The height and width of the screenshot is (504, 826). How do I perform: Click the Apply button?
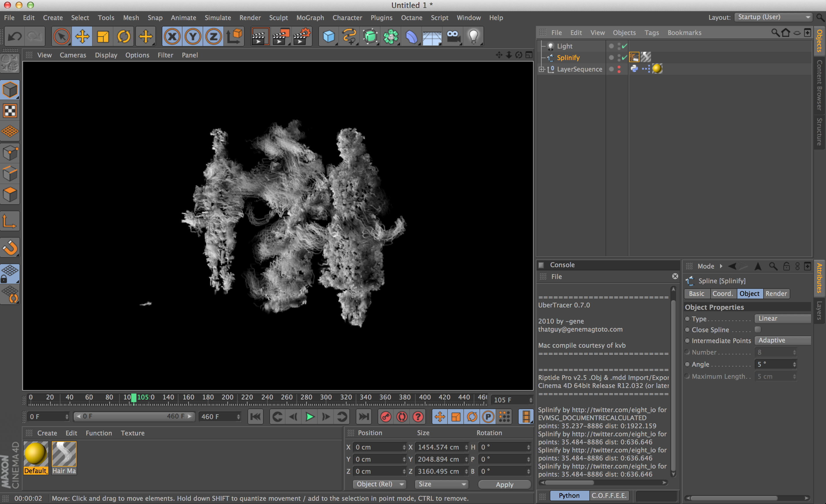click(505, 484)
